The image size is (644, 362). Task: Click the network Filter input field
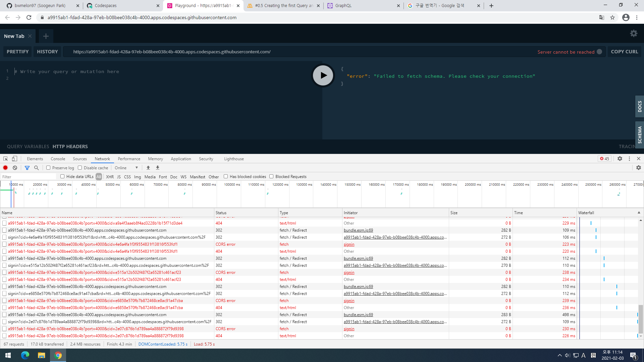(29, 177)
